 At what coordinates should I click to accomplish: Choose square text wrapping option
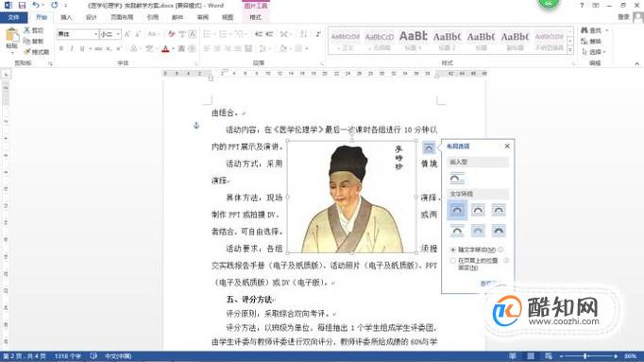click(457, 210)
